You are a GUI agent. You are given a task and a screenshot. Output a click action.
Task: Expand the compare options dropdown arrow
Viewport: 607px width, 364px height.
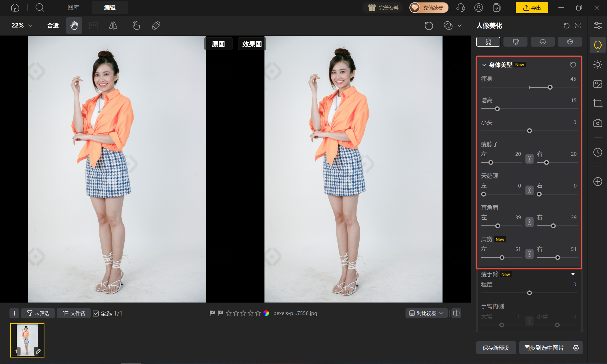460,26
